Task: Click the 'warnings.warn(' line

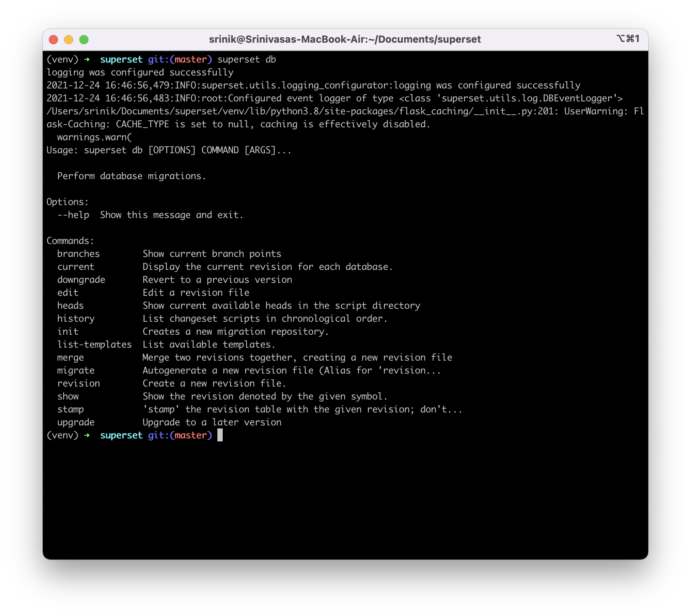Action: (95, 137)
